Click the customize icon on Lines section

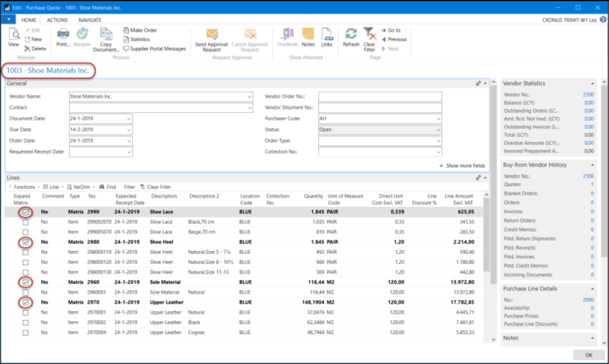coord(478,178)
